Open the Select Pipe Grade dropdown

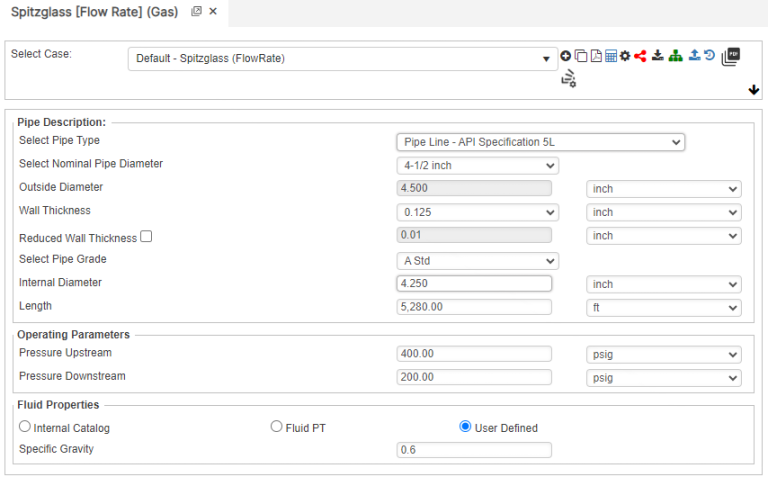click(477, 261)
